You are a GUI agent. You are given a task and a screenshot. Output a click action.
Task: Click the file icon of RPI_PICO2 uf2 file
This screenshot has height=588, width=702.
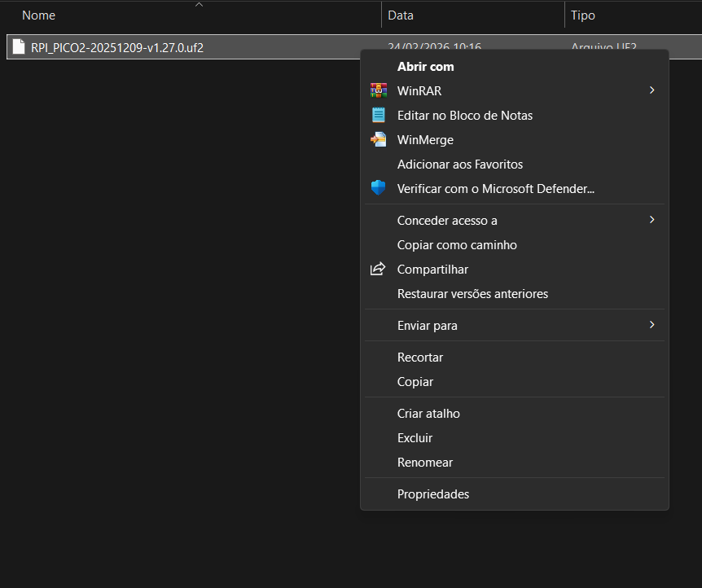click(19, 47)
